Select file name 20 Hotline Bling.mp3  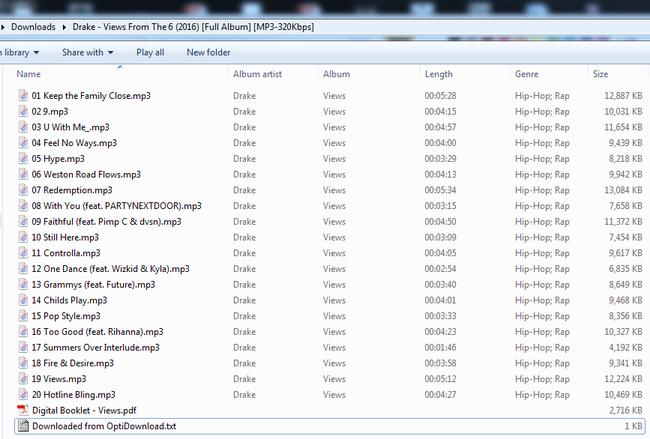(x=73, y=395)
